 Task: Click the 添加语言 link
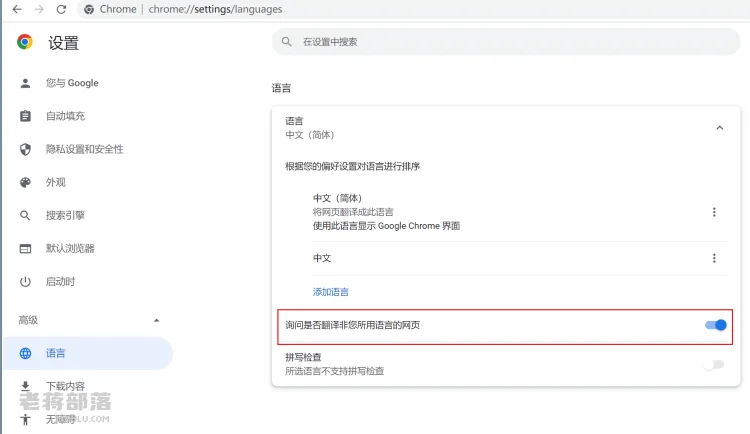pos(331,292)
